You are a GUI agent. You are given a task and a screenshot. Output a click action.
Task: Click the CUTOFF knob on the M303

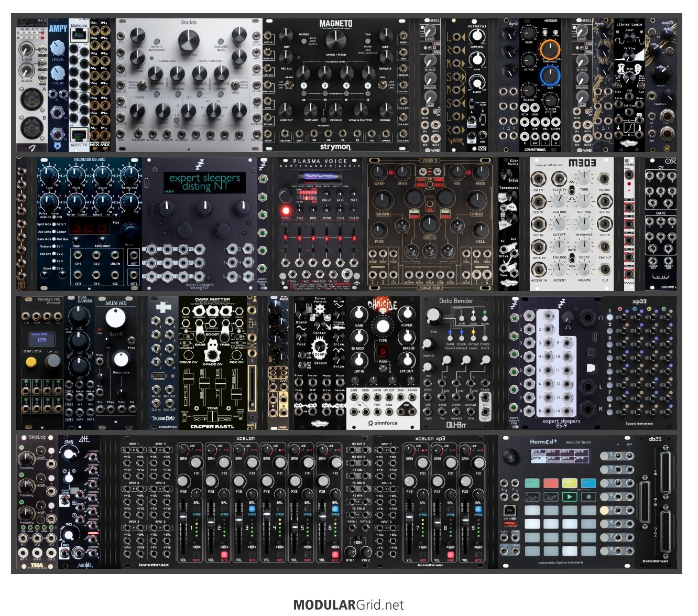560,225
